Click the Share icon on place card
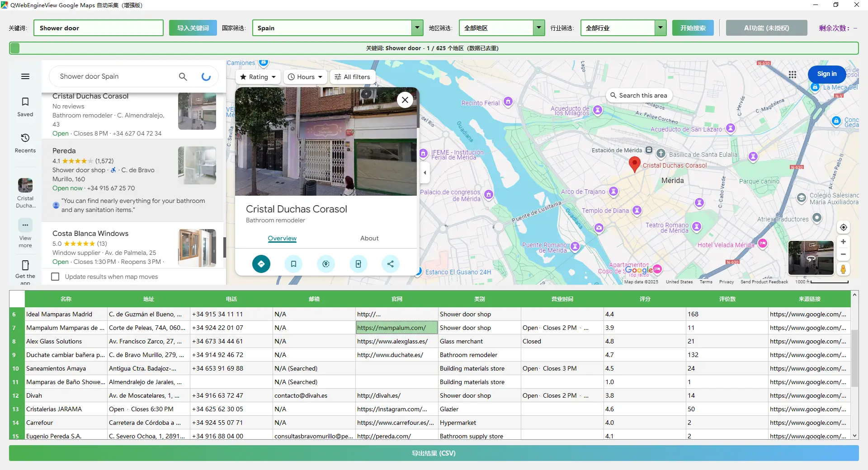This screenshot has height=470, width=868. (x=391, y=264)
